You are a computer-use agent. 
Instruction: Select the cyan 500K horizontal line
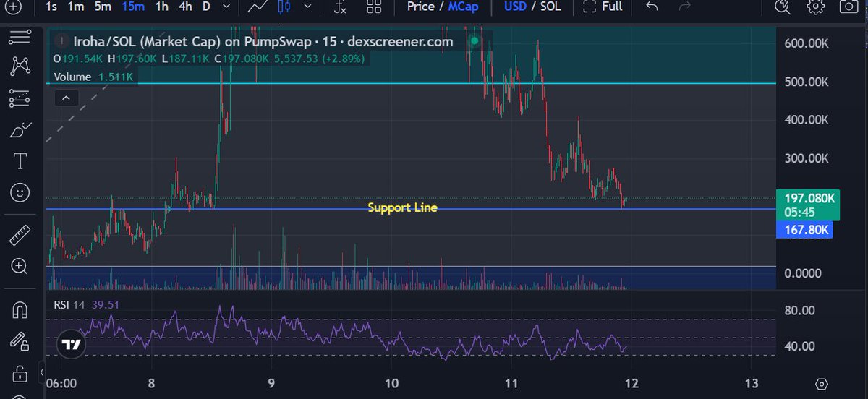[411, 83]
